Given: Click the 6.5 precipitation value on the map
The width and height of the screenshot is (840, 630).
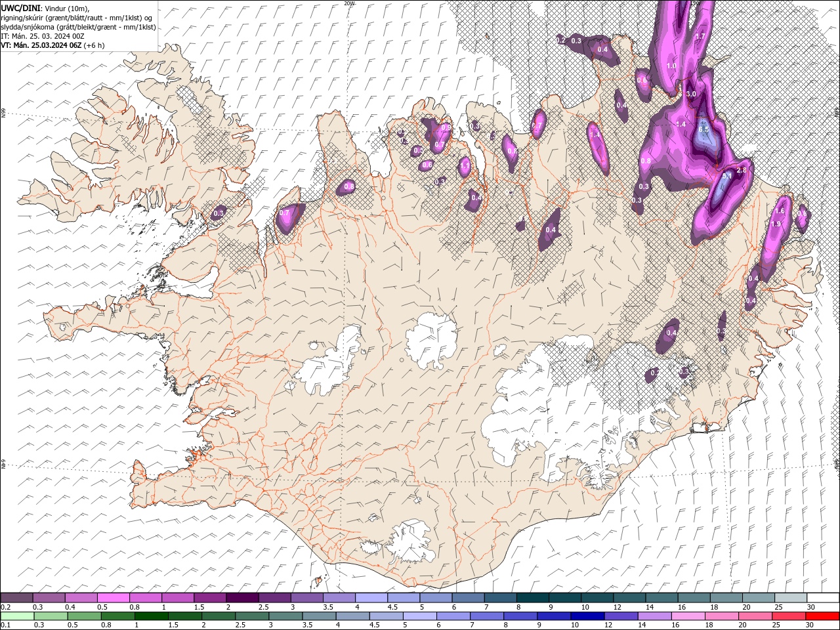Looking at the screenshot, I should tap(704, 130).
